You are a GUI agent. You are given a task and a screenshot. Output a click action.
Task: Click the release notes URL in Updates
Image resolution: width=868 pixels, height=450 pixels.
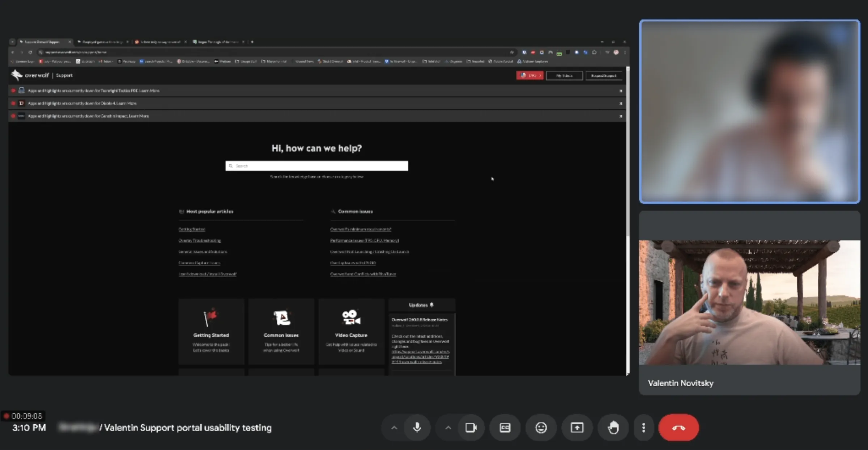(420, 357)
